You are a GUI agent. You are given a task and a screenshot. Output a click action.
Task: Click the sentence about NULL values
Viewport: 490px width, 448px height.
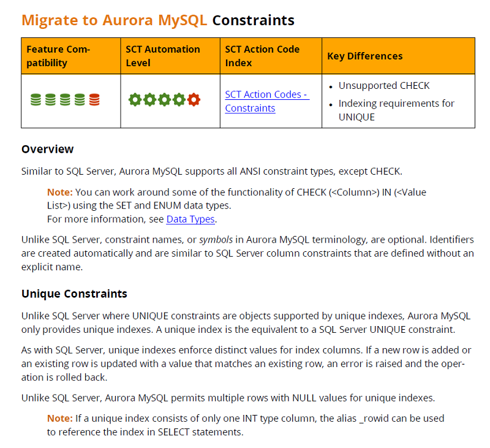point(228,398)
